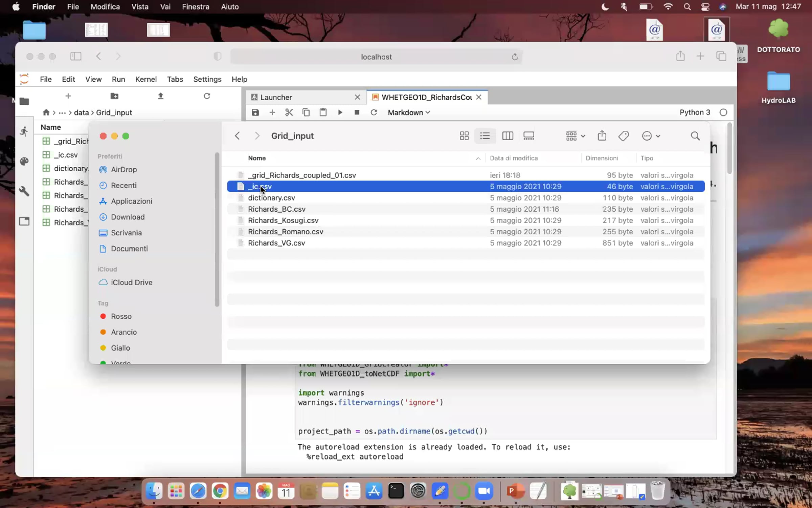Sort Finder list by Nome column

(364, 158)
